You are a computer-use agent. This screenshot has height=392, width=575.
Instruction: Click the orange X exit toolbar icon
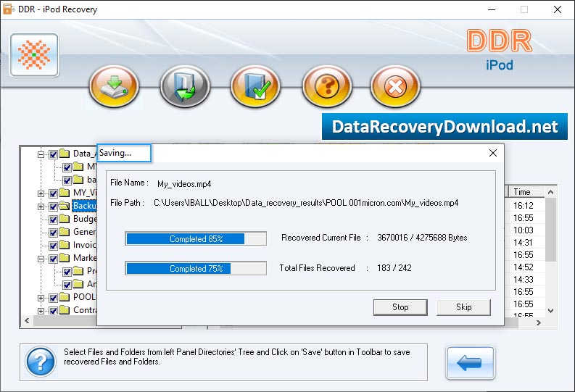395,86
